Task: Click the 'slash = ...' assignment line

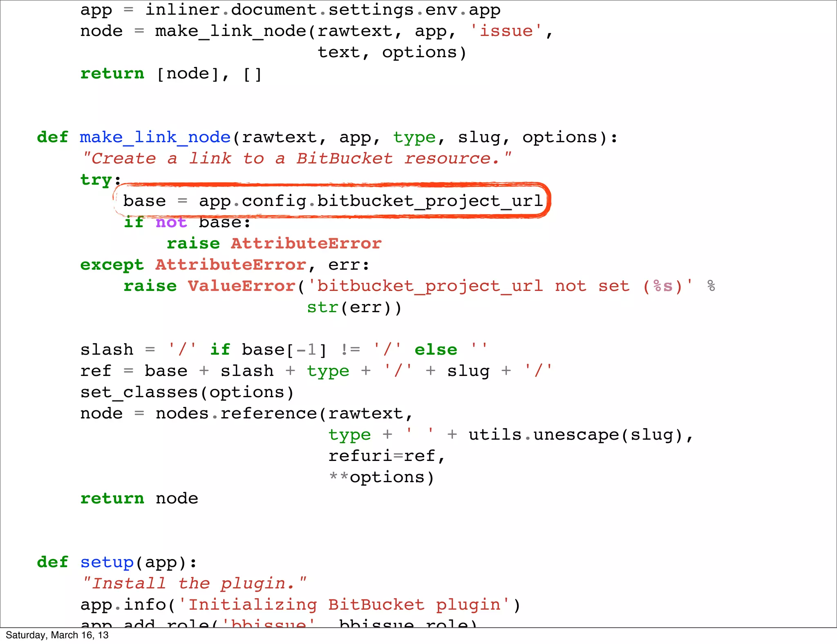Action: [x=284, y=350]
